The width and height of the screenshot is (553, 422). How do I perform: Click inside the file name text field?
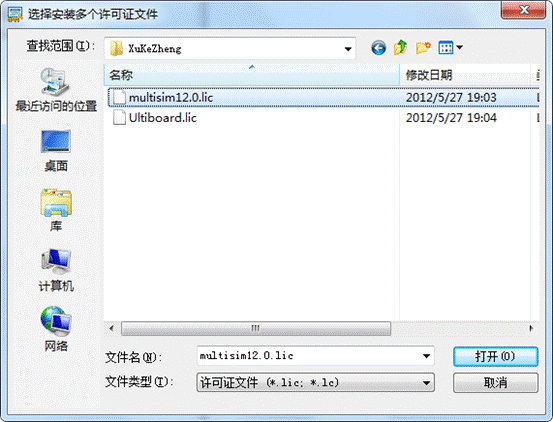[x=309, y=356]
